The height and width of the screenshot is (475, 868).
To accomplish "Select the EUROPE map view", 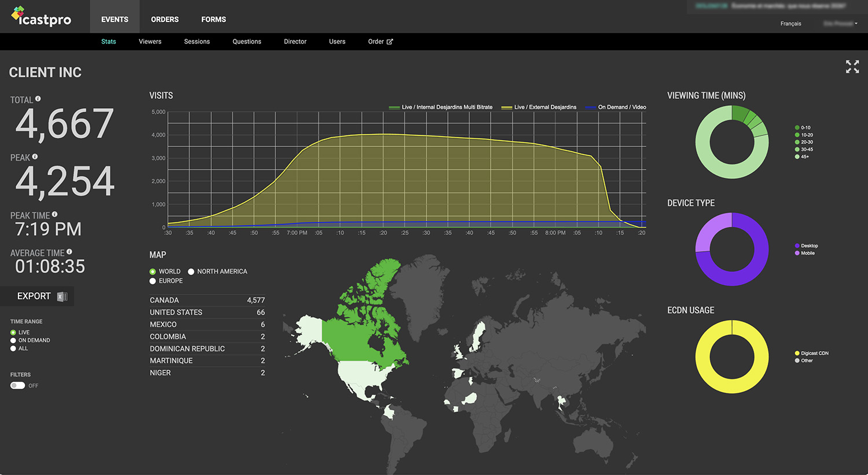I will pyautogui.click(x=153, y=281).
